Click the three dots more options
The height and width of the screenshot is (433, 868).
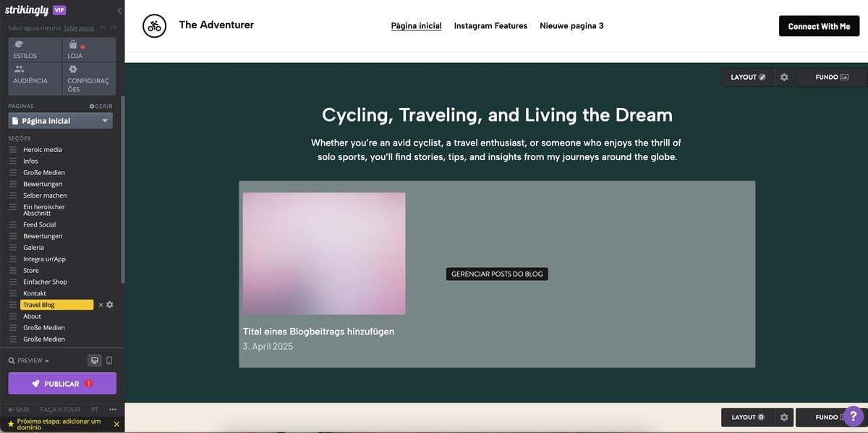click(113, 410)
